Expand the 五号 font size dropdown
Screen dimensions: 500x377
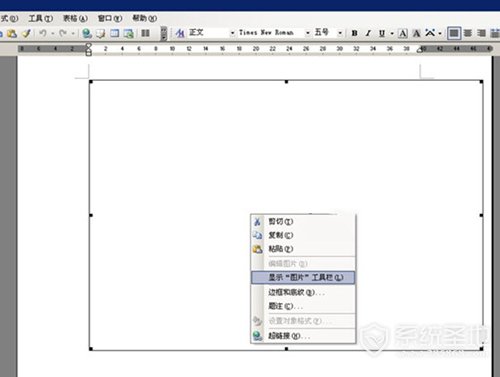click(x=340, y=33)
